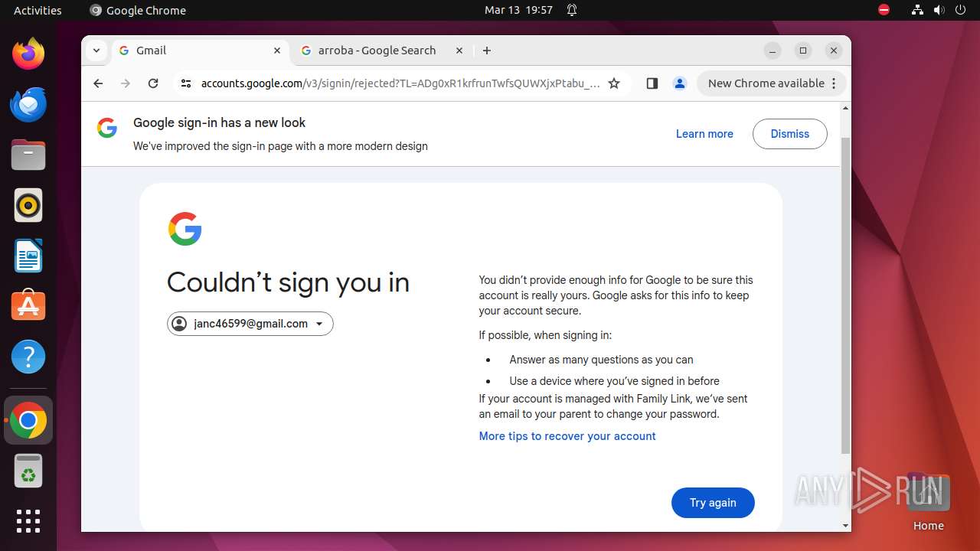
Task: Close the arroba Google Search tab
Action: coord(459,51)
